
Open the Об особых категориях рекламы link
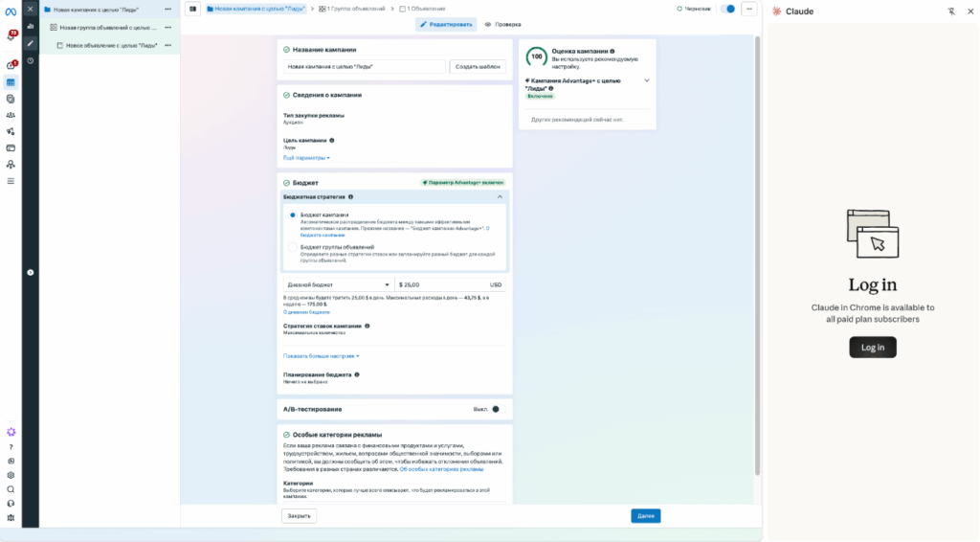click(x=441, y=469)
